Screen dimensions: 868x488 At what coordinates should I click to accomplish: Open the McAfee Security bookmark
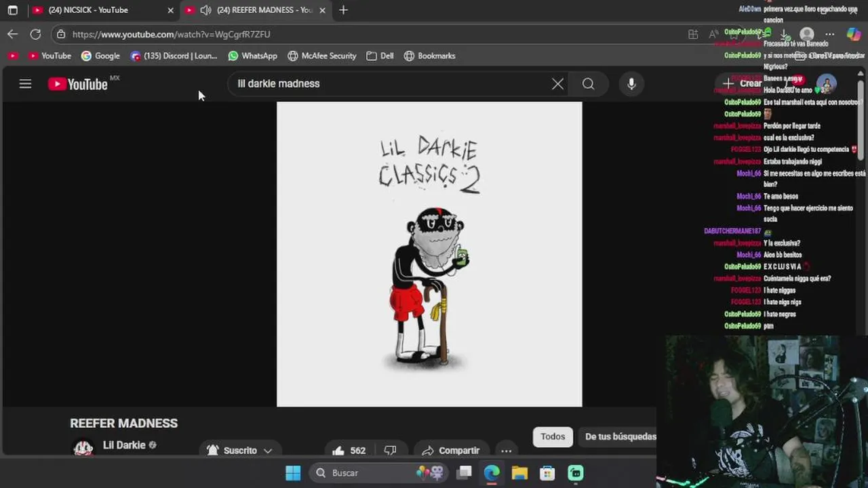[322, 56]
